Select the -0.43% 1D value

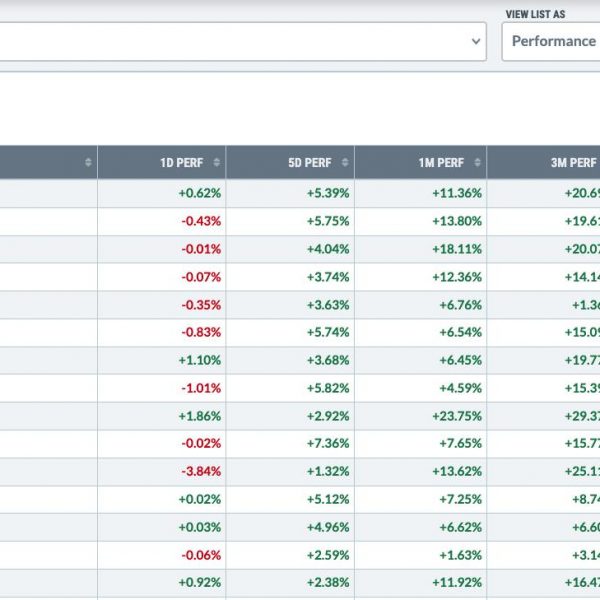201,221
